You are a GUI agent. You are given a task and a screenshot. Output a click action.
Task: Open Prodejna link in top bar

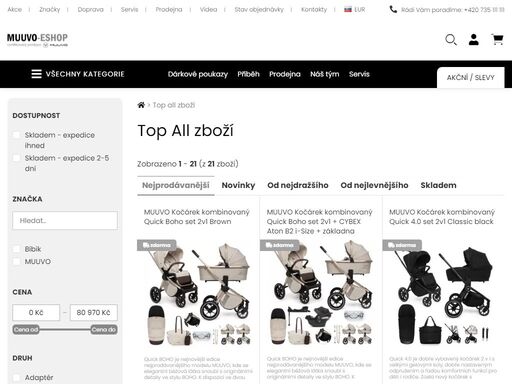(169, 10)
